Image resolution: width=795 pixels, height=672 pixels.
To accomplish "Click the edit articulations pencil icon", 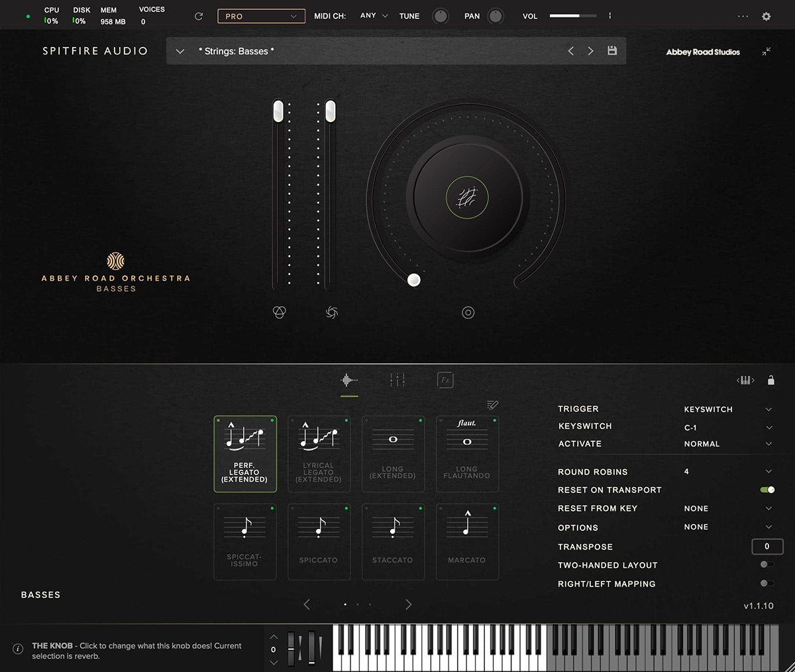I will pyautogui.click(x=492, y=405).
